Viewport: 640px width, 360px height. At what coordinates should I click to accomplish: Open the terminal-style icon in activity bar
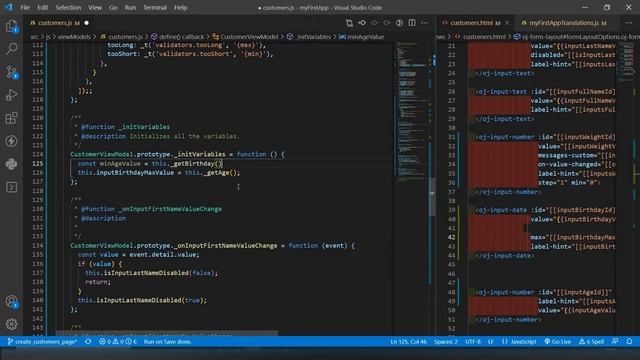pyautogui.click(x=11, y=187)
